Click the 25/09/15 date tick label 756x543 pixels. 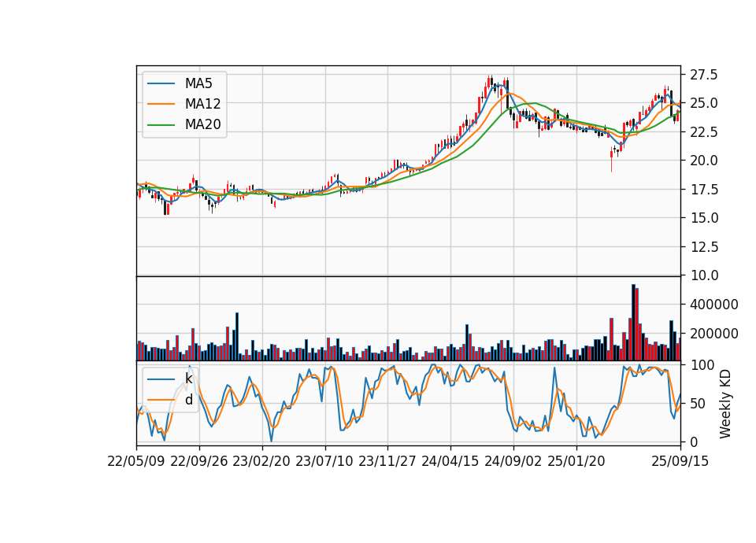[680, 462]
